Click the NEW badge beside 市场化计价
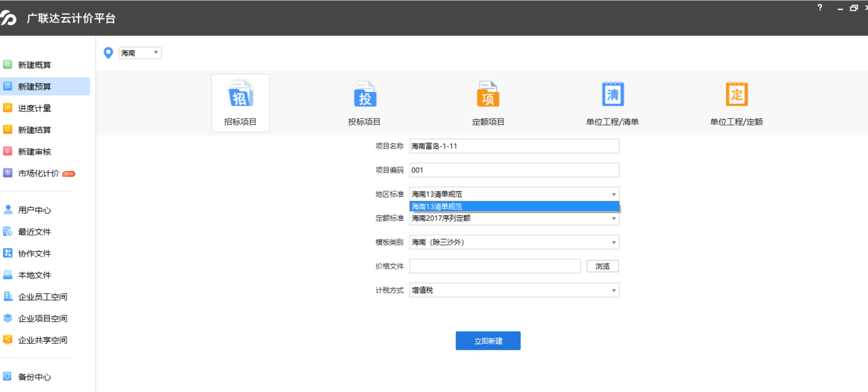This screenshot has height=392, width=868. pyautogui.click(x=69, y=174)
